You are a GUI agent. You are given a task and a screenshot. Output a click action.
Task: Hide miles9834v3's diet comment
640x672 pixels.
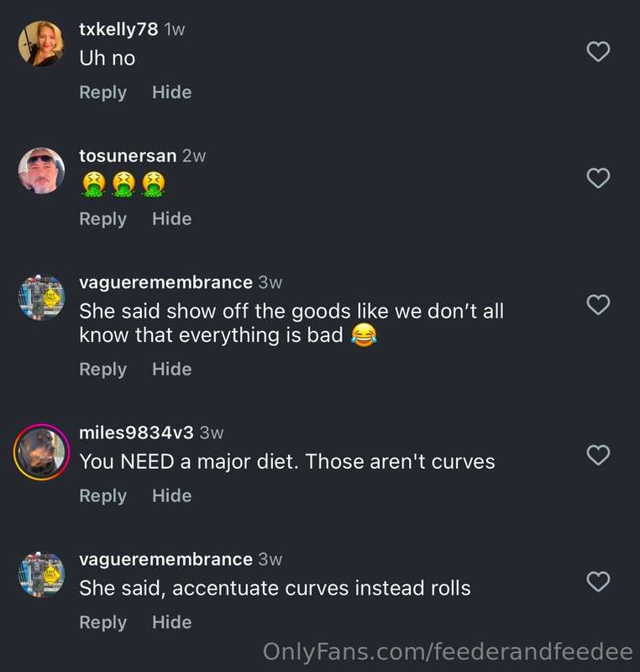[172, 496]
